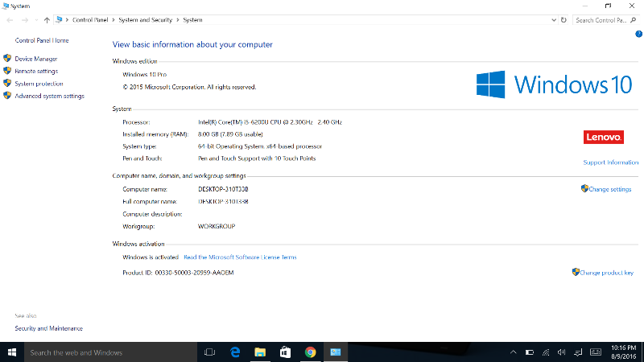Click the shield icon beside Change settings
Image resolution: width=644 pixels, height=362 pixels.
585,188
